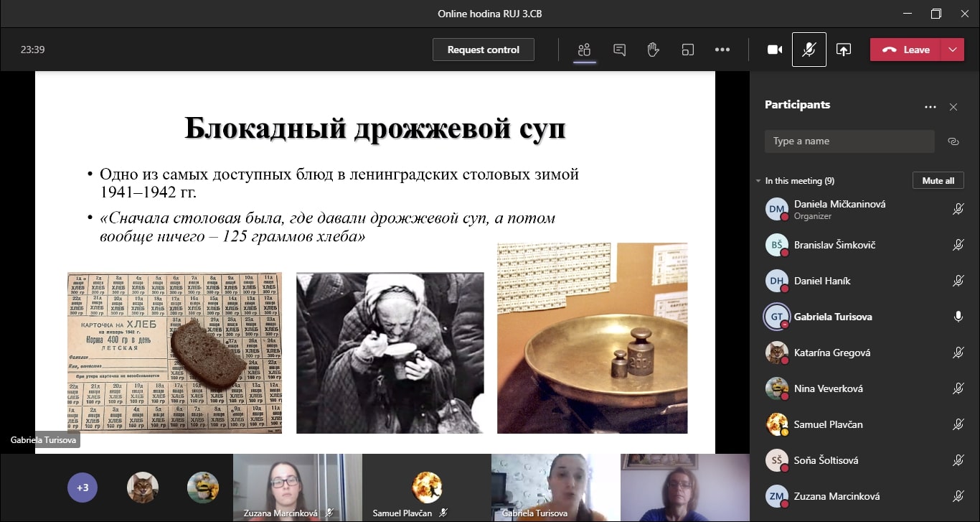Click mic icon for Daniel Haník
This screenshot has width=980, height=522.
(x=958, y=281)
